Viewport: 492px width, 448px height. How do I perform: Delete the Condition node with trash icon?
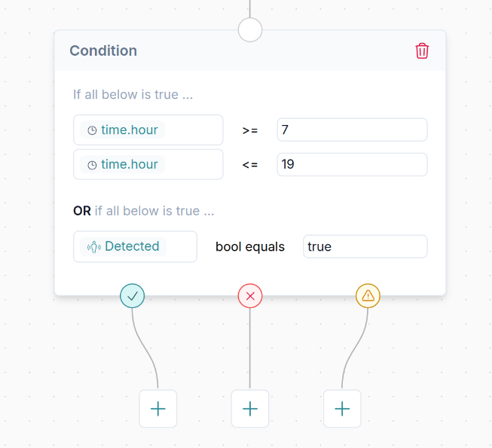(x=422, y=50)
